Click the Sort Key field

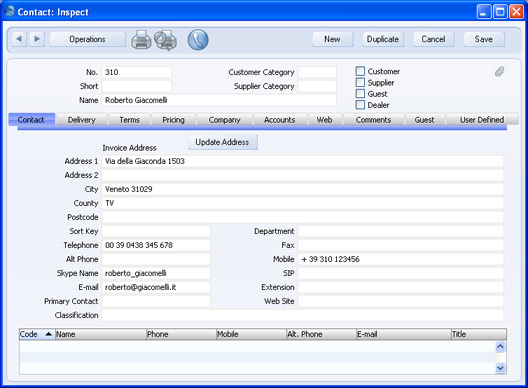(x=156, y=231)
